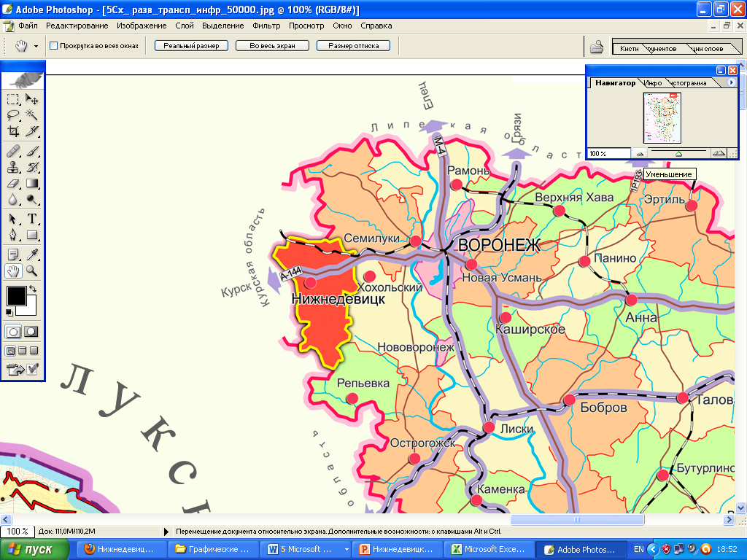Switch to Quick Mask mode

click(31, 331)
